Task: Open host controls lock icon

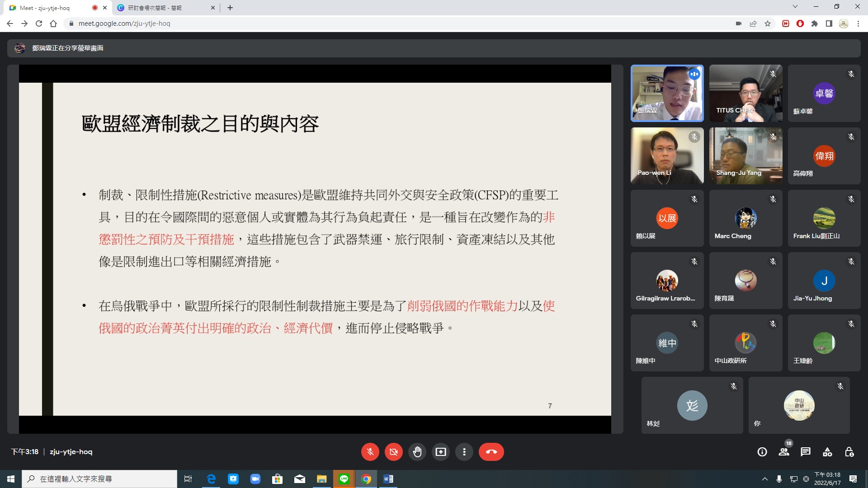Action: click(849, 452)
